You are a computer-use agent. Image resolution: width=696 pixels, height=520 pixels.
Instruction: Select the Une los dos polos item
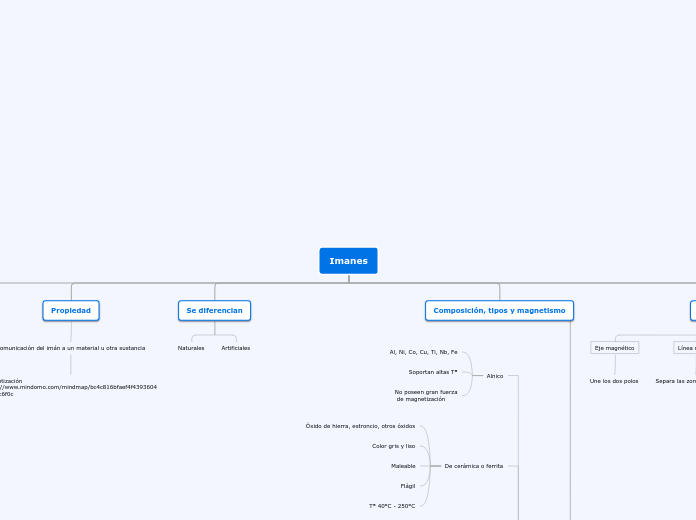coord(614,381)
